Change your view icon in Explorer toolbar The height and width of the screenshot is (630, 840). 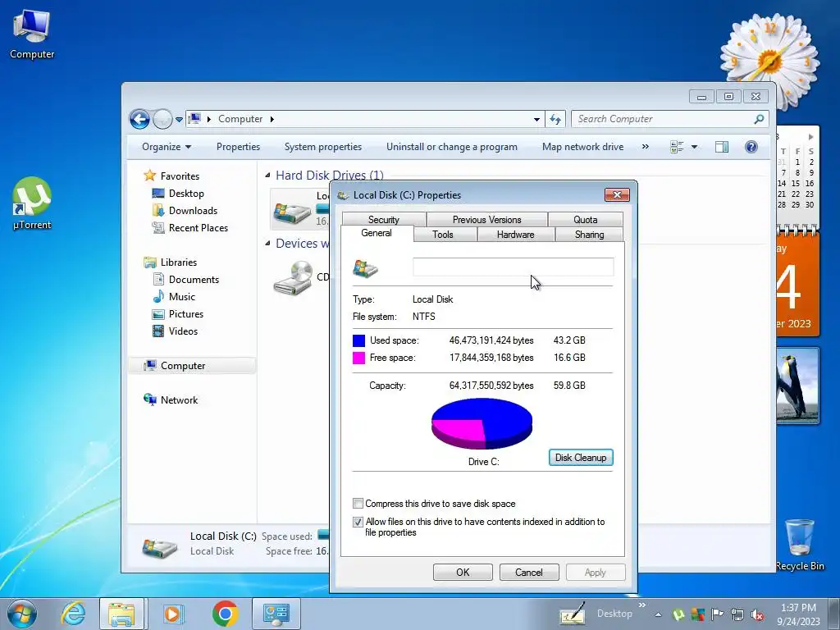coord(677,147)
